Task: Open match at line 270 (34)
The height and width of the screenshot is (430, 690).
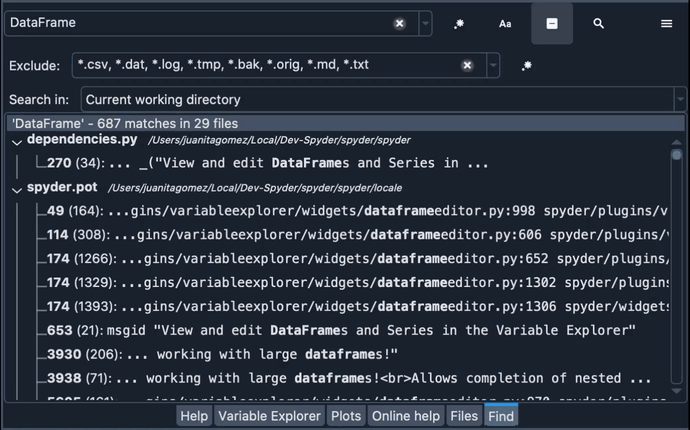Action: click(268, 163)
